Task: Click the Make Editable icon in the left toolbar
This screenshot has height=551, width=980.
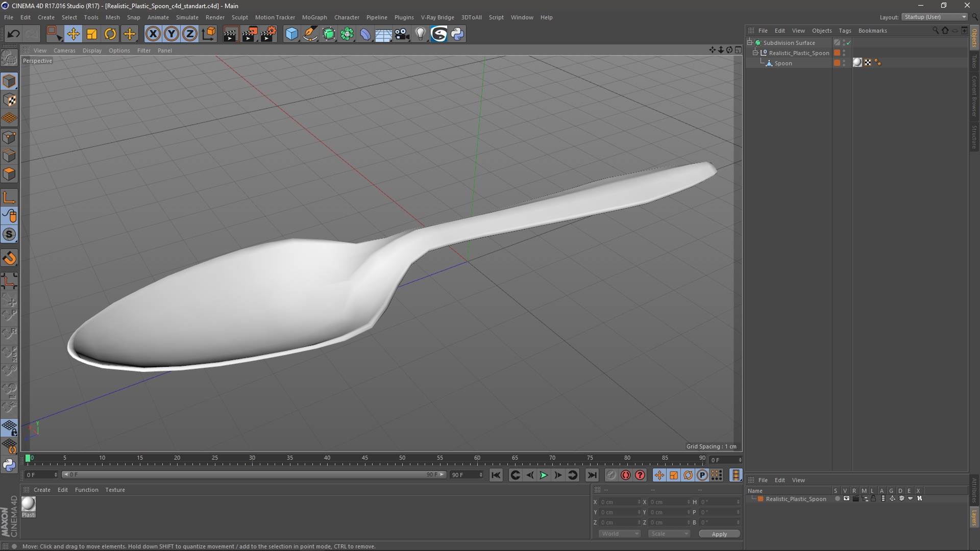Action: 9,58
